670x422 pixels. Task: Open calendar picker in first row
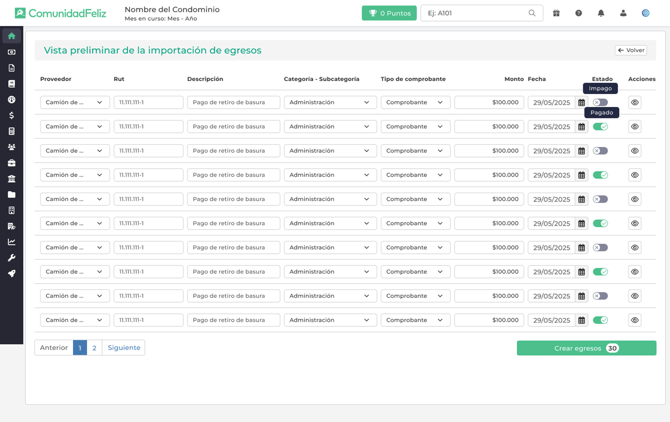point(582,103)
